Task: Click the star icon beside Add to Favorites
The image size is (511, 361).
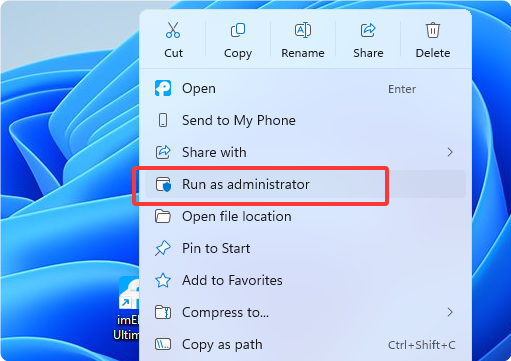Action: [x=163, y=280]
